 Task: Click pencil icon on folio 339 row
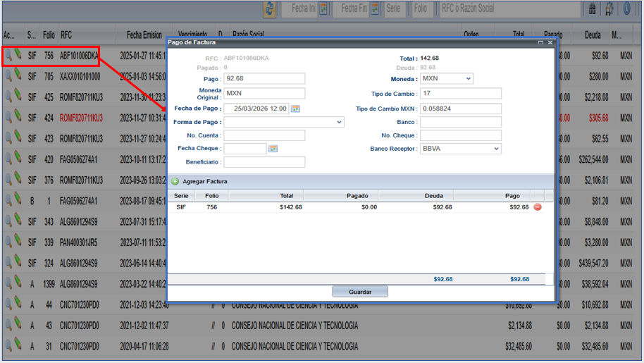(18, 240)
